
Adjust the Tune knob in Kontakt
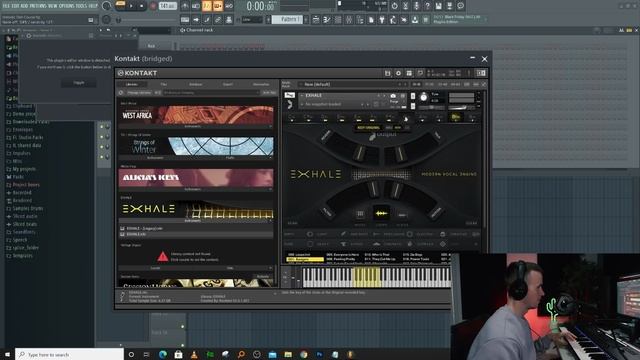pos(424,97)
